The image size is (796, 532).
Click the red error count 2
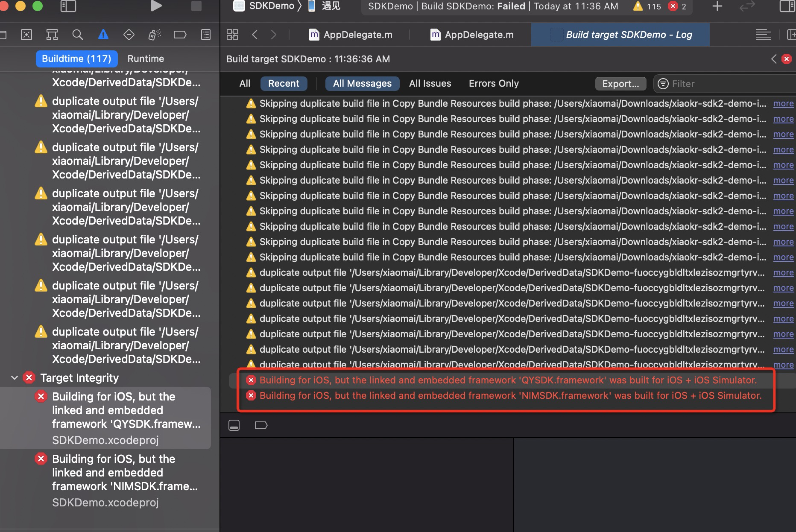[677, 6]
